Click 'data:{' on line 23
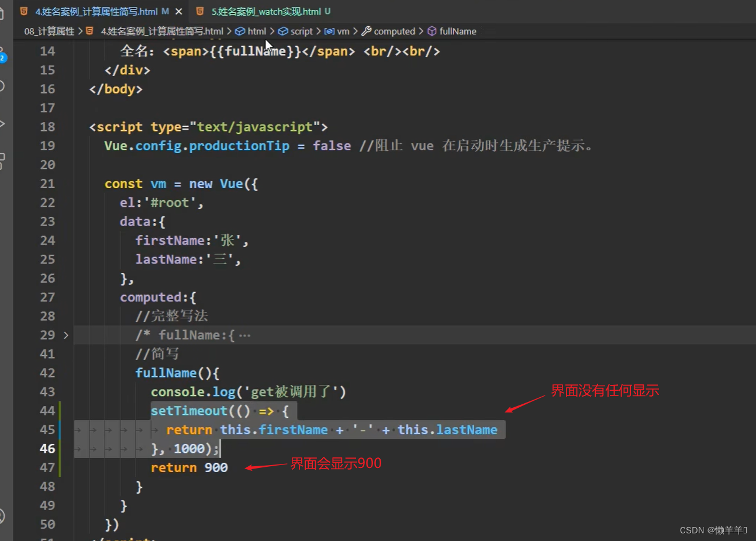The image size is (756, 541). click(x=143, y=221)
